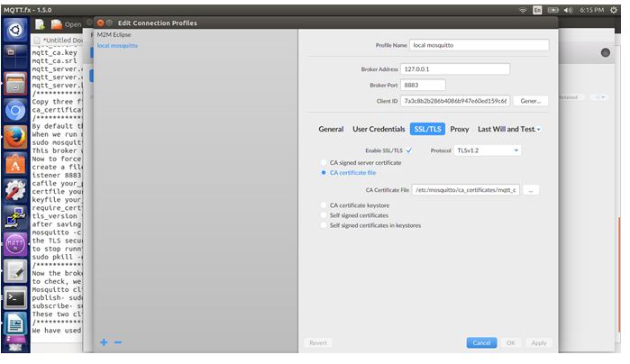Image resolution: width=630 pixels, height=364 pixels.
Task: Click the Broker Address field
Action: (x=455, y=69)
